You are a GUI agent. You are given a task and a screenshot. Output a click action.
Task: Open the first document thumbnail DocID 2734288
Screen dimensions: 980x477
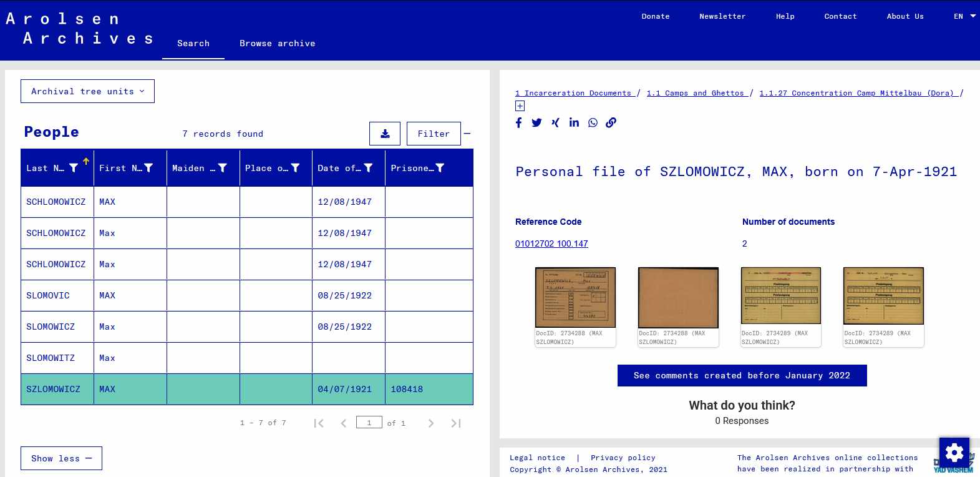575,298
